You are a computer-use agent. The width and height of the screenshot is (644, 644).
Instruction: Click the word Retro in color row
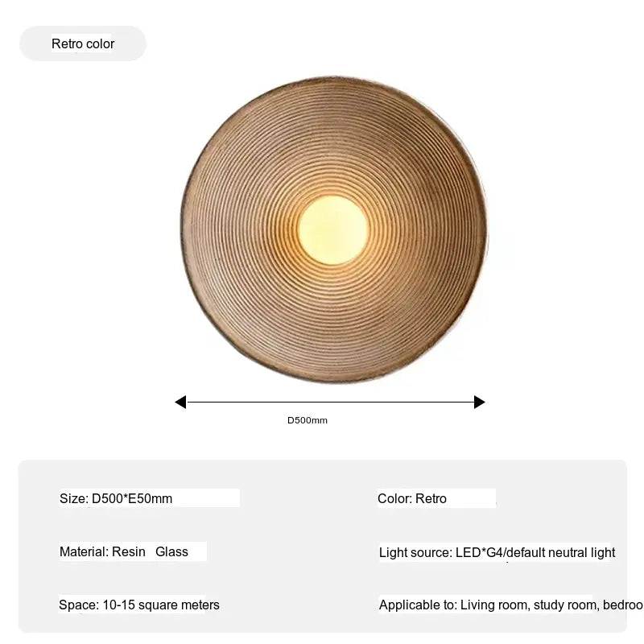pos(431,498)
